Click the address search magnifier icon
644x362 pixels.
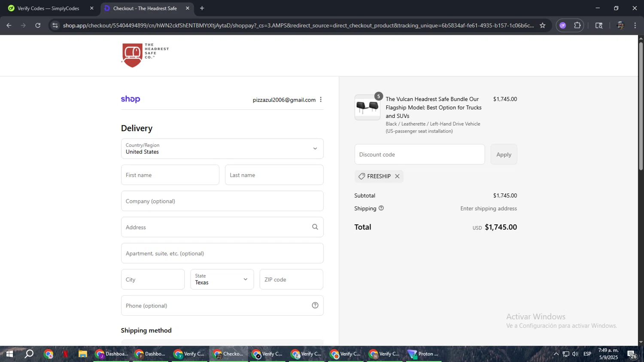315,227
